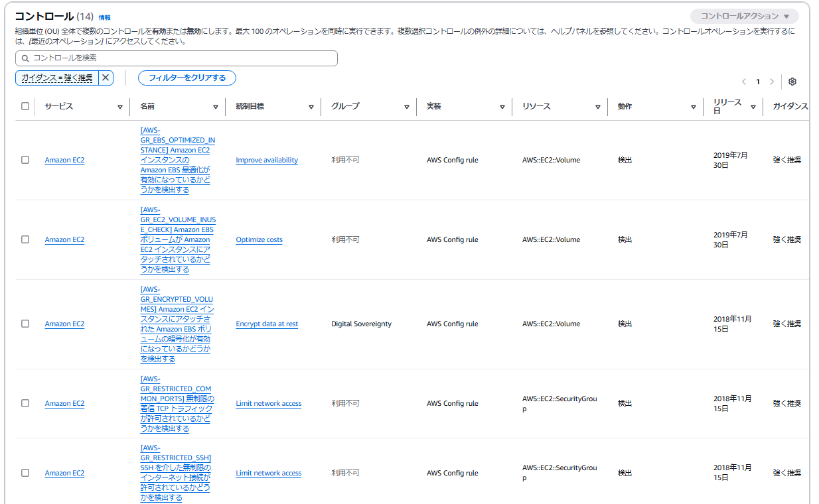The height and width of the screenshot is (504, 819).
Task: Go to the previous page arrow
Action: pos(743,81)
